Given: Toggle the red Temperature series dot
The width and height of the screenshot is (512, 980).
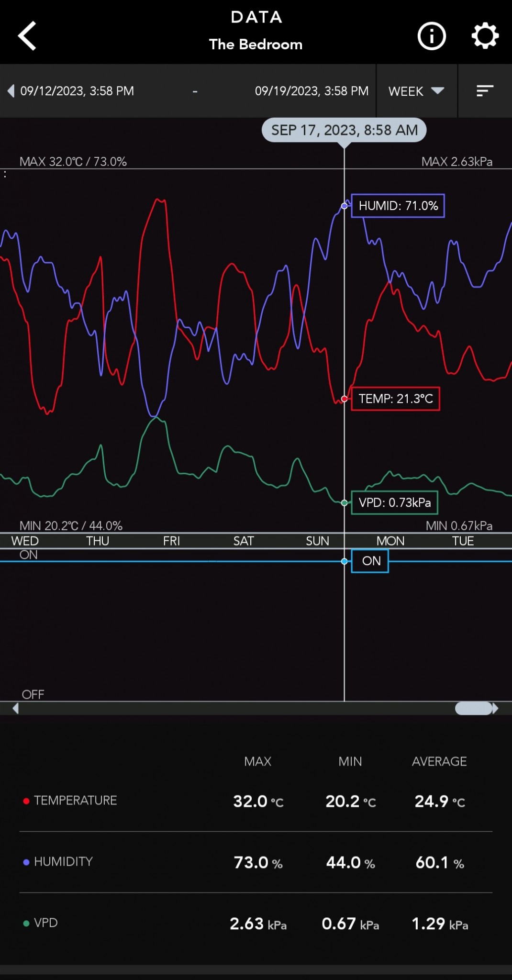Looking at the screenshot, I should coord(26,801).
